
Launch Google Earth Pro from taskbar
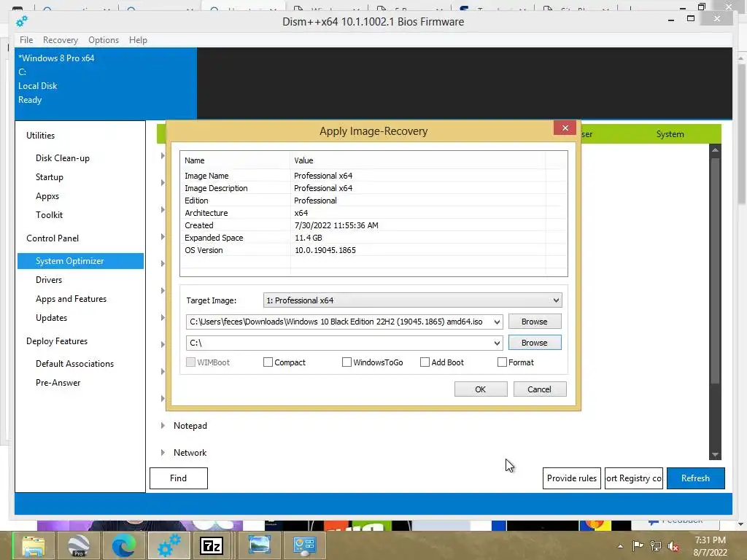pos(78,545)
